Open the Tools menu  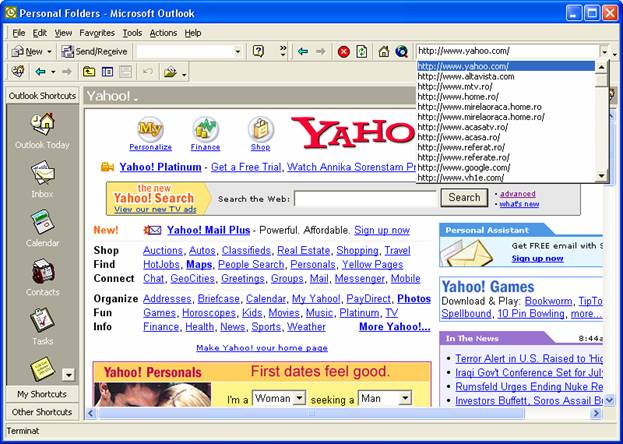click(132, 33)
